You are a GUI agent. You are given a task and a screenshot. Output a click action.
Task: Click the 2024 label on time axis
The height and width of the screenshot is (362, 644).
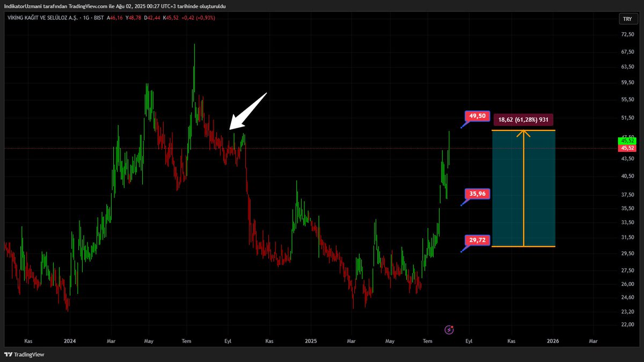[69, 341]
